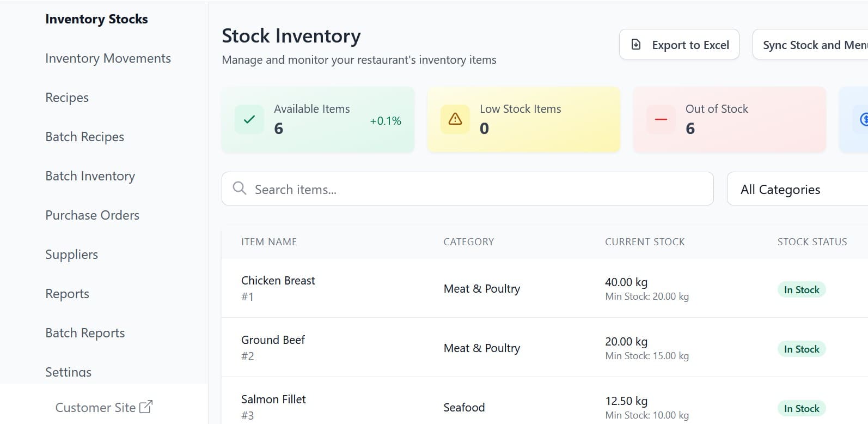Click the red minus Out of Stock icon
868x424 pixels.
coord(661,119)
